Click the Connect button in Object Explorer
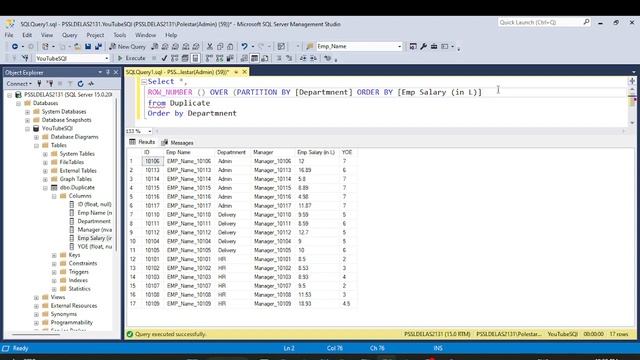The width and height of the screenshot is (640, 360). 19,84
